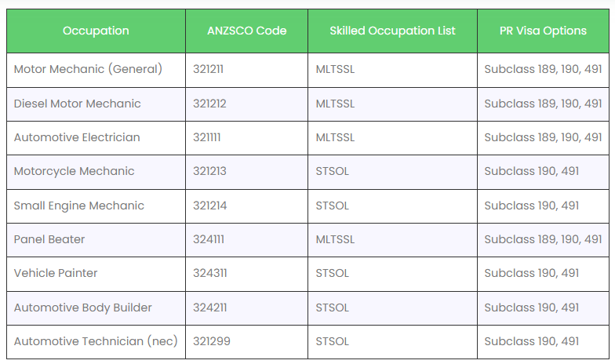Click the Automotive Electrician occupation
Viewport: 615px width, 364px height.
[x=77, y=137]
